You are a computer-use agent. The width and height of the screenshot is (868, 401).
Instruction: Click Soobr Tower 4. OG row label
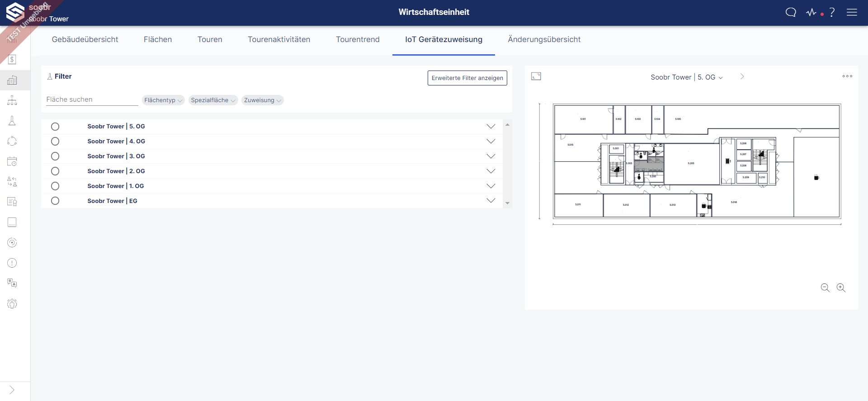coord(116,142)
